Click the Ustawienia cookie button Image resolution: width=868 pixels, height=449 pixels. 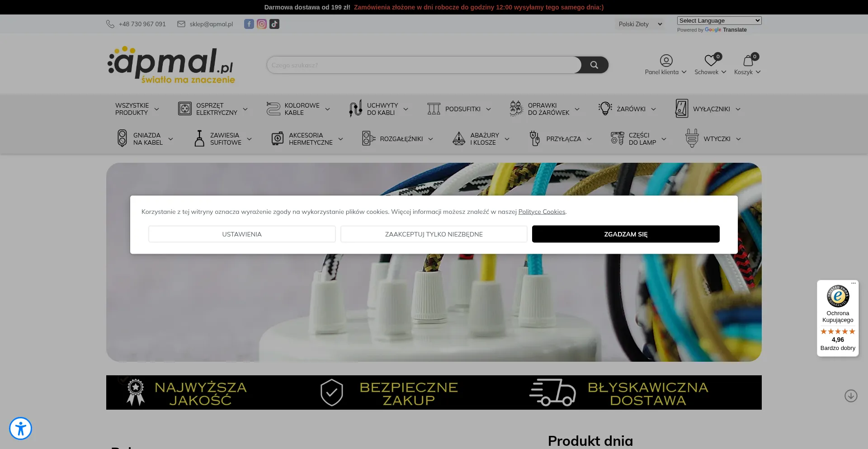click(242, 234)
